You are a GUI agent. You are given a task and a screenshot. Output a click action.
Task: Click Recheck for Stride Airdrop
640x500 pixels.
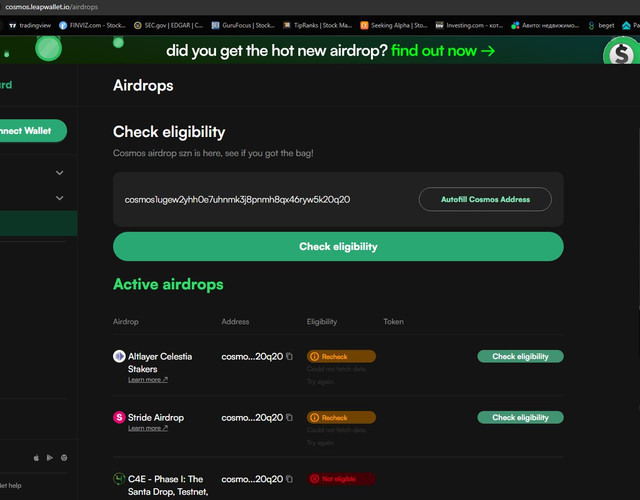(x=341, y=418)
